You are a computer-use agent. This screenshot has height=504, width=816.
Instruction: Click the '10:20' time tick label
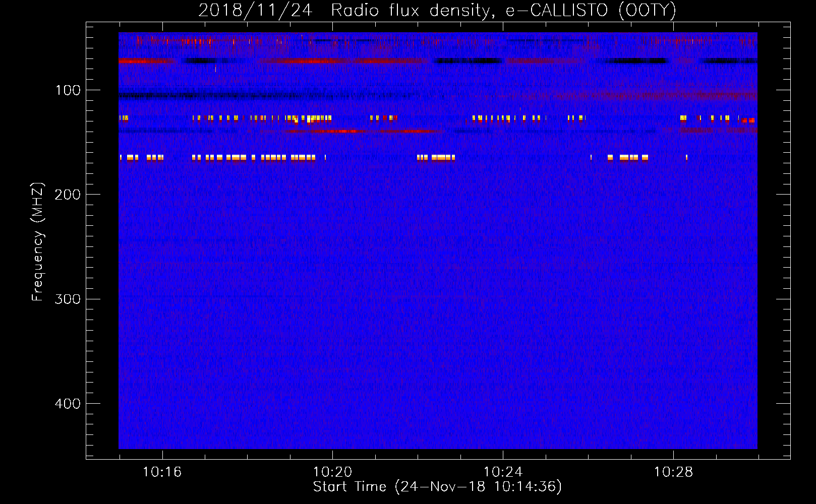pyautogui.click(x=333, y=472)
